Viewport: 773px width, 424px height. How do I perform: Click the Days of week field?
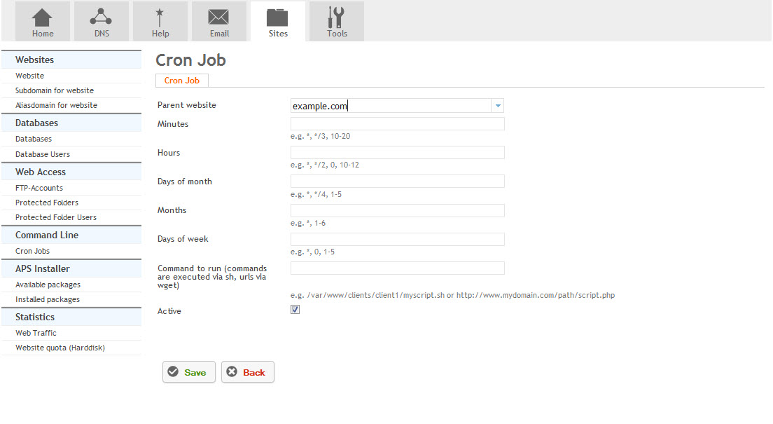(397, 239)
